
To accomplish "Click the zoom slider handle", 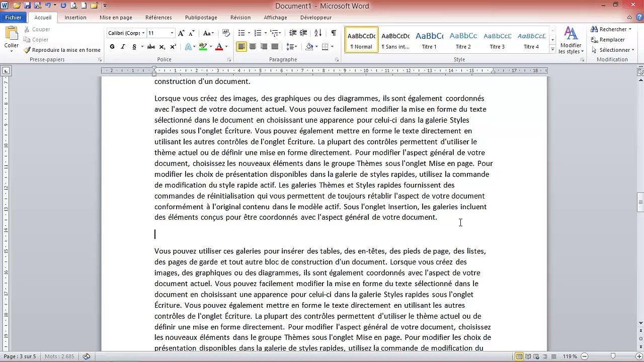I will 613,356.
